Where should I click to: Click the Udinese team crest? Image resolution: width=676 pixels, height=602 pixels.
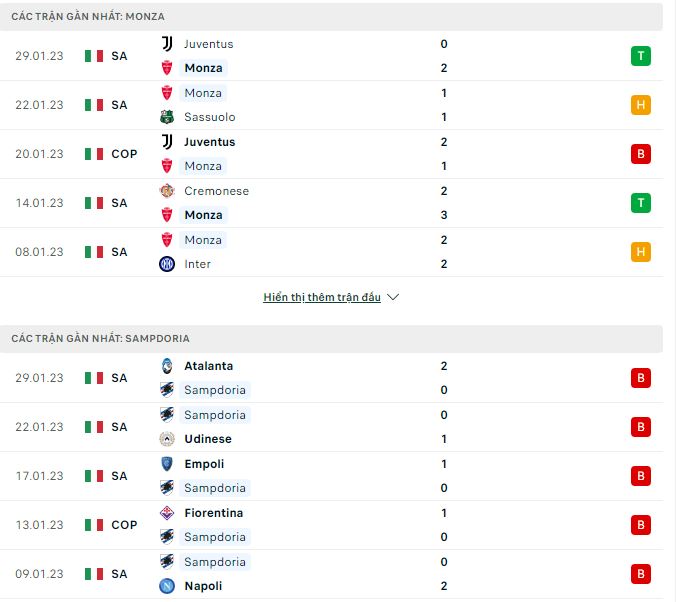[x=167, y=439]
